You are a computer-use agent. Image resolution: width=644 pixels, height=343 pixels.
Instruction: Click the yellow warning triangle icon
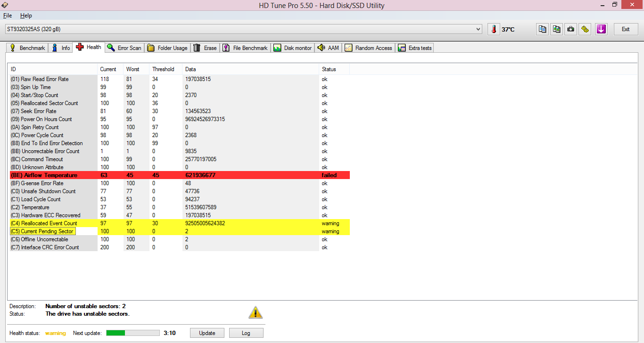256,312
